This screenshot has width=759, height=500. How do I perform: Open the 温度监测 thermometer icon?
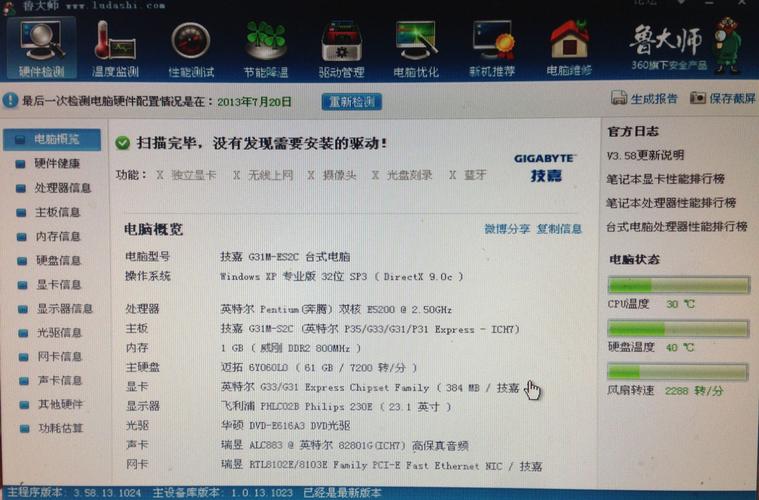pos(115,49)
